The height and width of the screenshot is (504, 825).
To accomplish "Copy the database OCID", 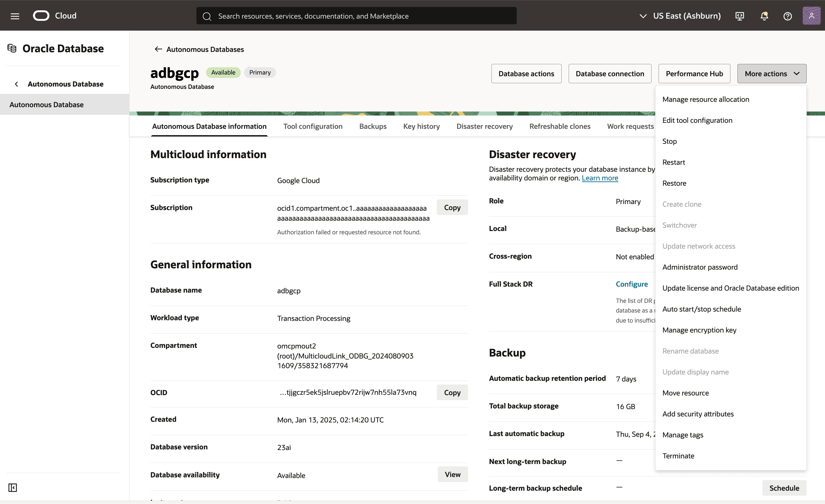I will tap(452, 392).
